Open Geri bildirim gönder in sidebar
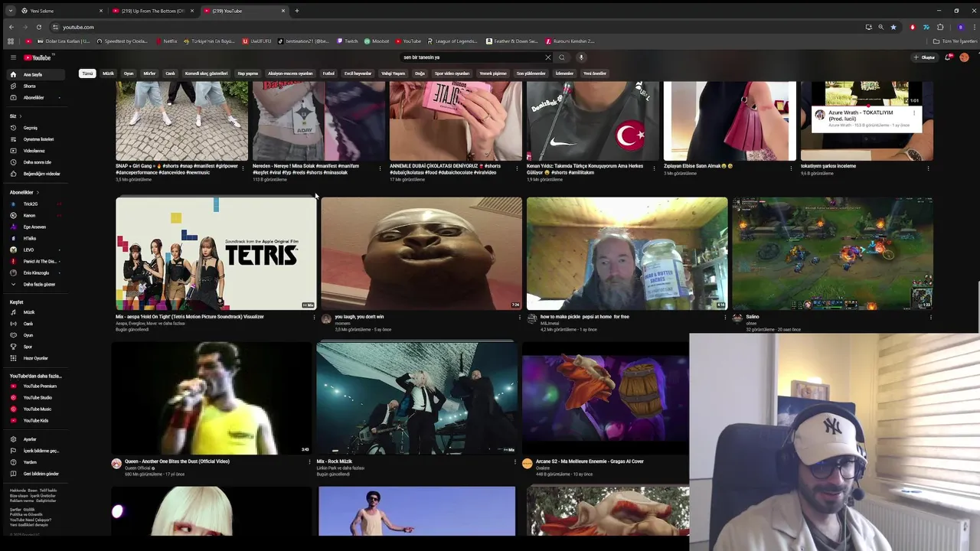 41,474
